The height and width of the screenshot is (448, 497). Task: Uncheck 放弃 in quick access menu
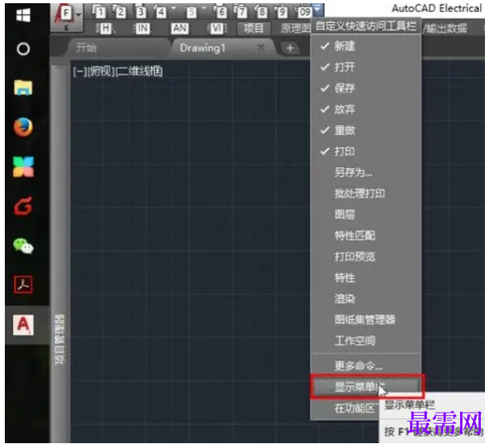pyautogui.click(x=366, y=109)
